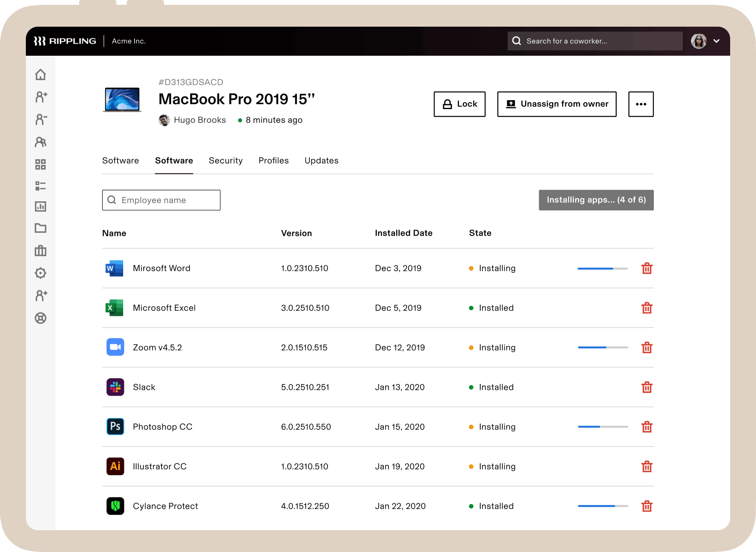Open the apps grid sidebar icon
756x552 pixels.
(40, 164)
